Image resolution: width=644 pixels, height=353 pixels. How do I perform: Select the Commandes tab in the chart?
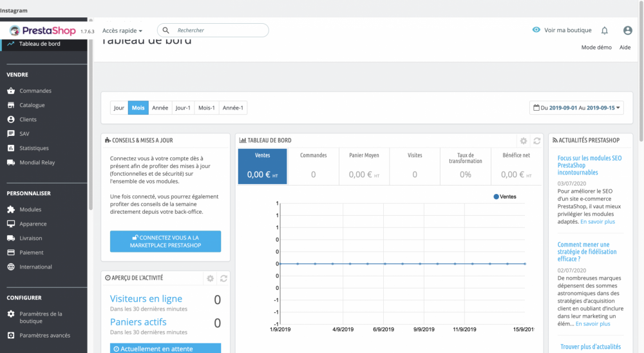(313, 166)
